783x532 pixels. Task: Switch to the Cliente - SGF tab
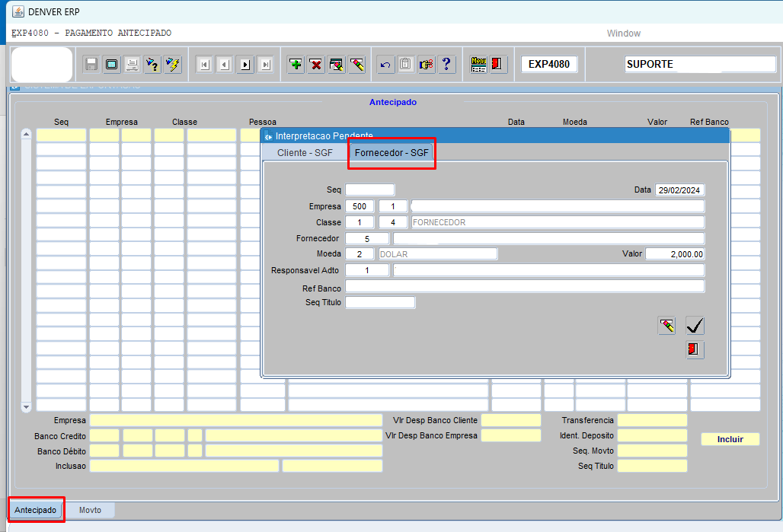click(x=305, y=153)
